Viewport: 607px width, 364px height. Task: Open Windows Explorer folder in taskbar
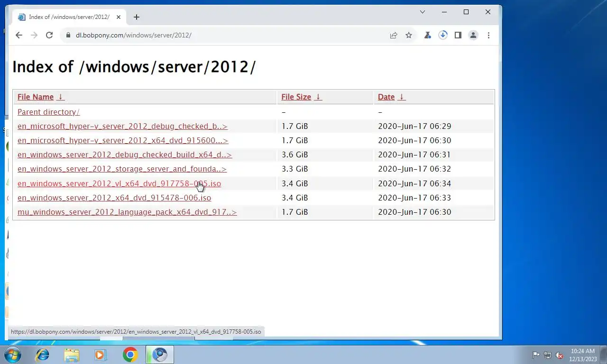pos(72,355)
